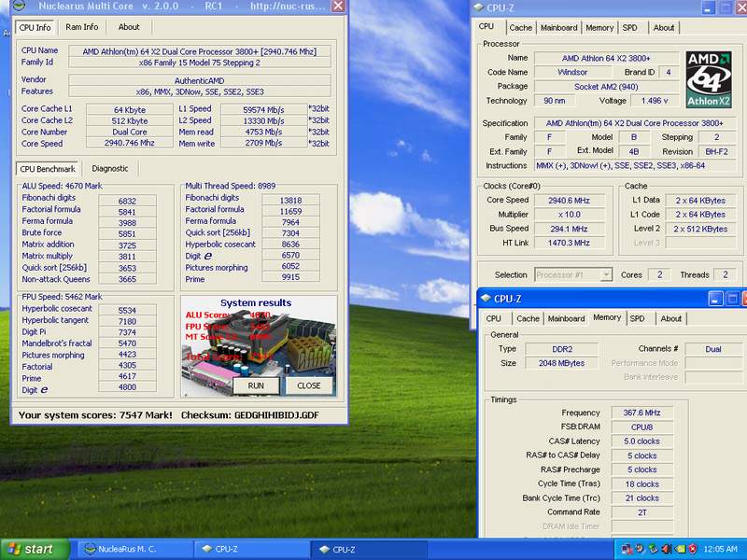Open About tab in lower CPU-Z window
Viewport: 747px width, 560px height.
click(670, 318)
